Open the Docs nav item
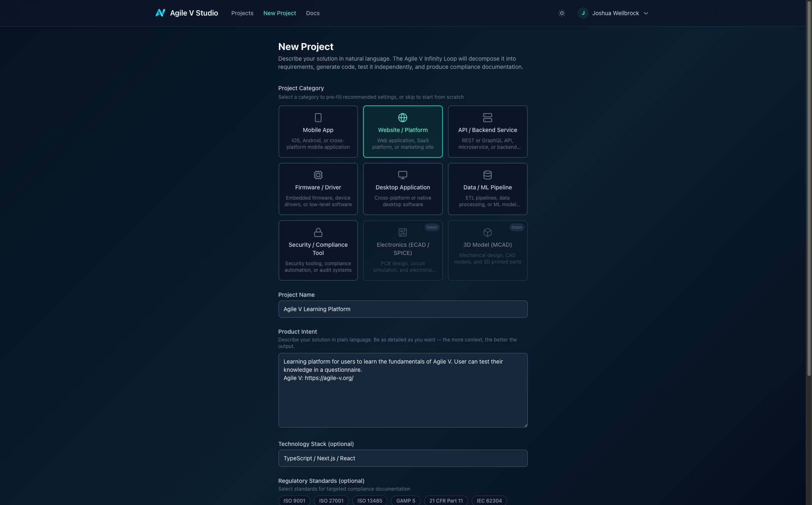The image size is (812, 505). [x=312, y=13]
